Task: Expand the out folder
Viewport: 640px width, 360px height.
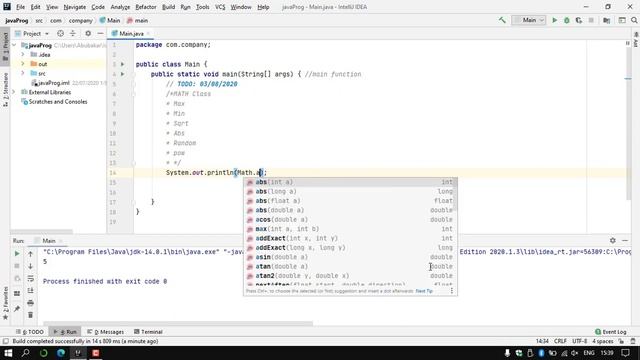Action: click(x=23, y=64)
